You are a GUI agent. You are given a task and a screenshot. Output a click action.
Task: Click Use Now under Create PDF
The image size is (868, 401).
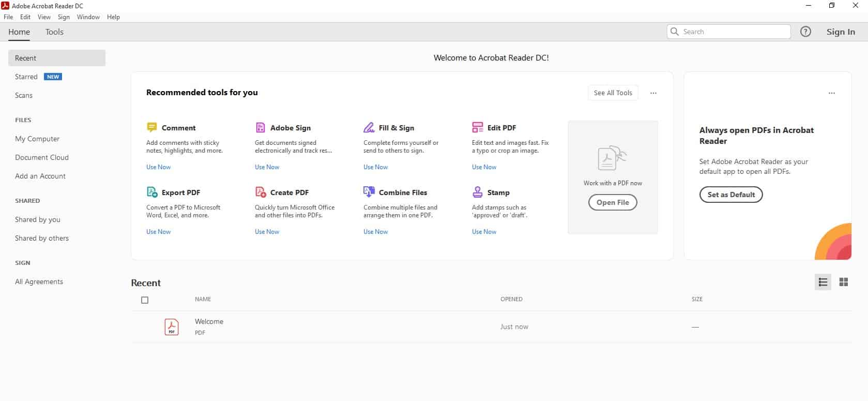click(267, 232)
